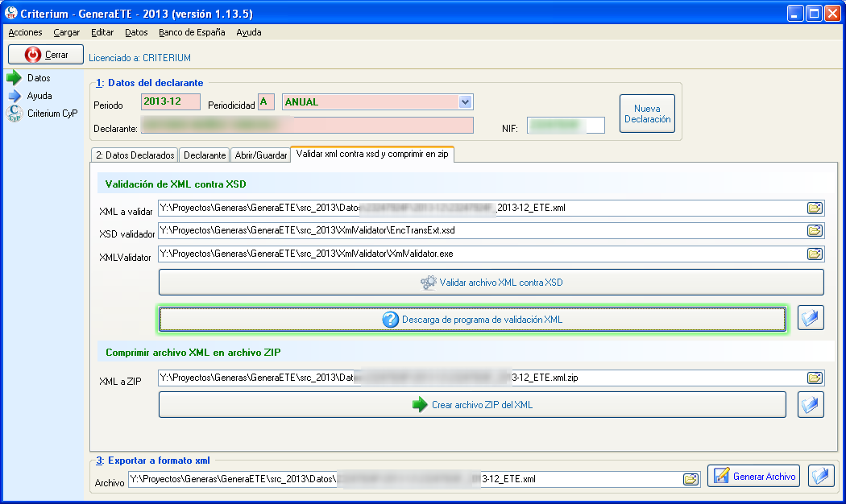
Task: Click the 'Licenciado a: CRITERIUM' text
Action: coord(139,58)
